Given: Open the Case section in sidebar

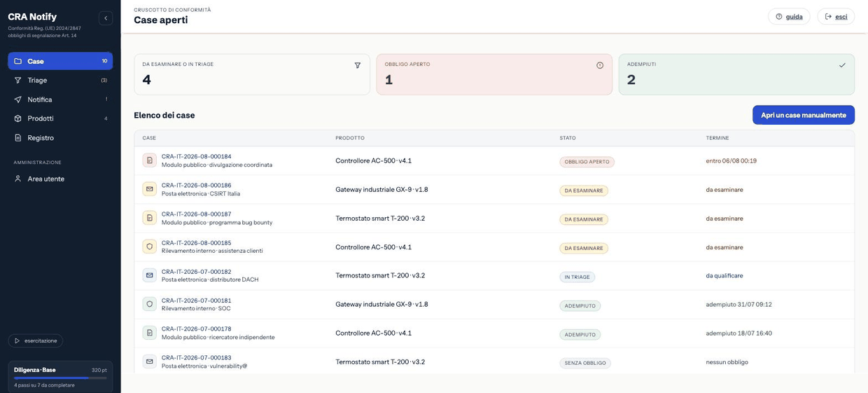Looking at the screenshot, I should (60, 61).
